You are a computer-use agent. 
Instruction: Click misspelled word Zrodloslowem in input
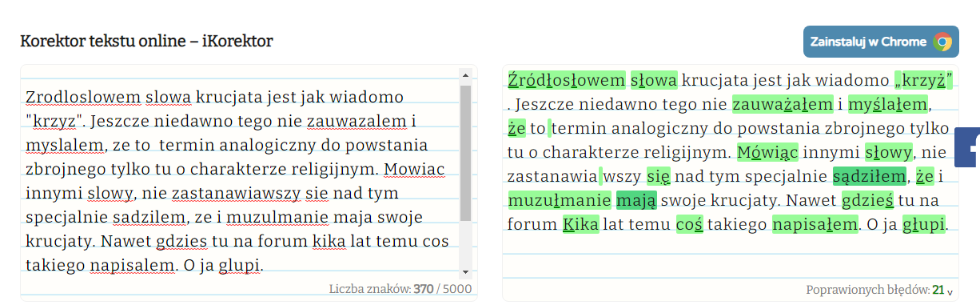click(83, 98)
